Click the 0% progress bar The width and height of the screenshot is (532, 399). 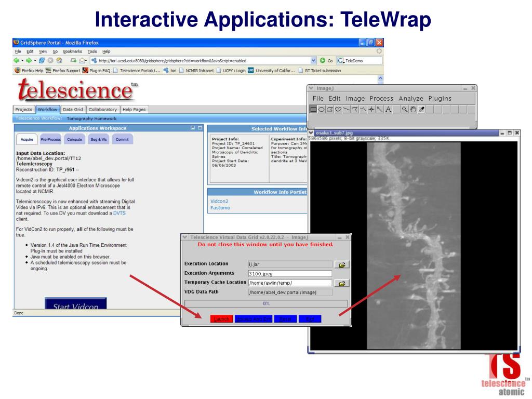coord(266,303)
